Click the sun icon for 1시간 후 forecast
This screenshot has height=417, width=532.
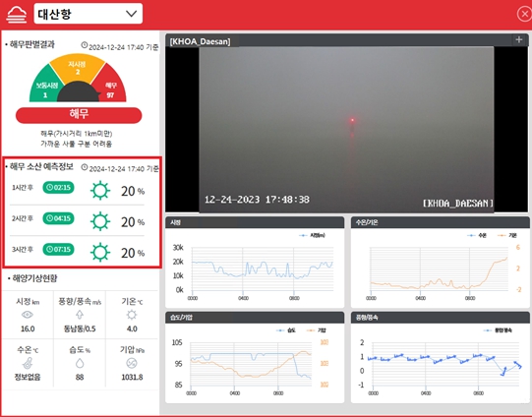[100, 191]
